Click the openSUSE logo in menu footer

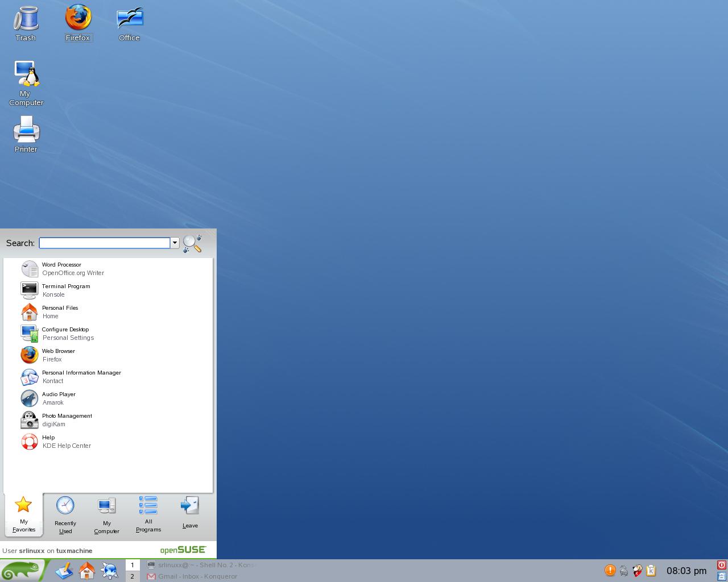point(183,550)
